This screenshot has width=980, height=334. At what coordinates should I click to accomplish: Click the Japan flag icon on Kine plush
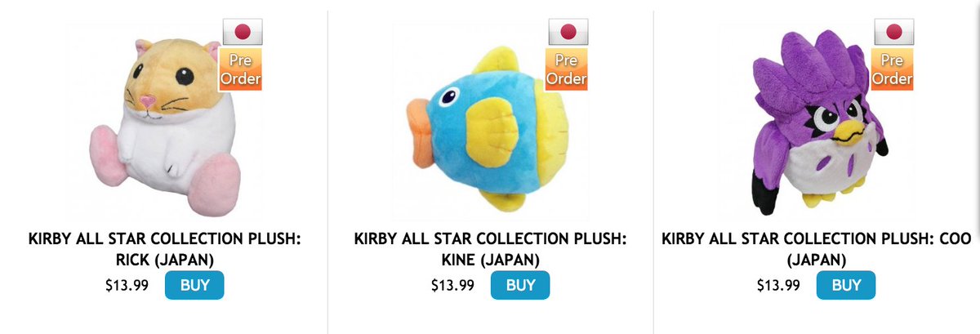click(568, 32)
